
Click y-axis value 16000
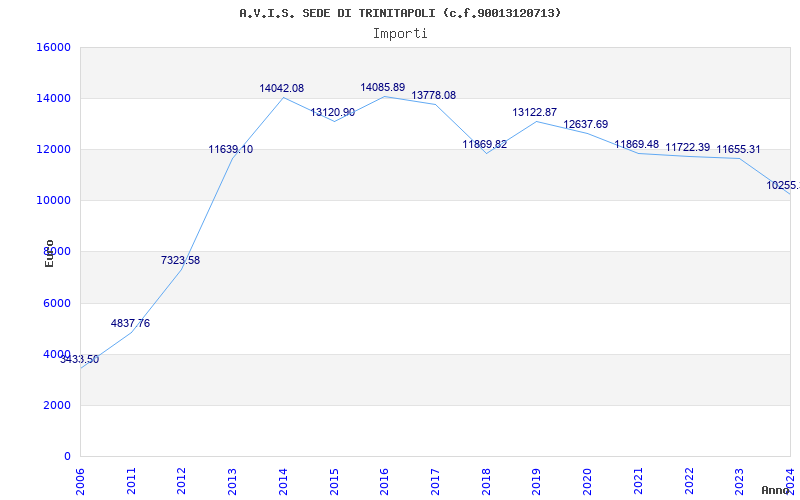pos(53,47)
